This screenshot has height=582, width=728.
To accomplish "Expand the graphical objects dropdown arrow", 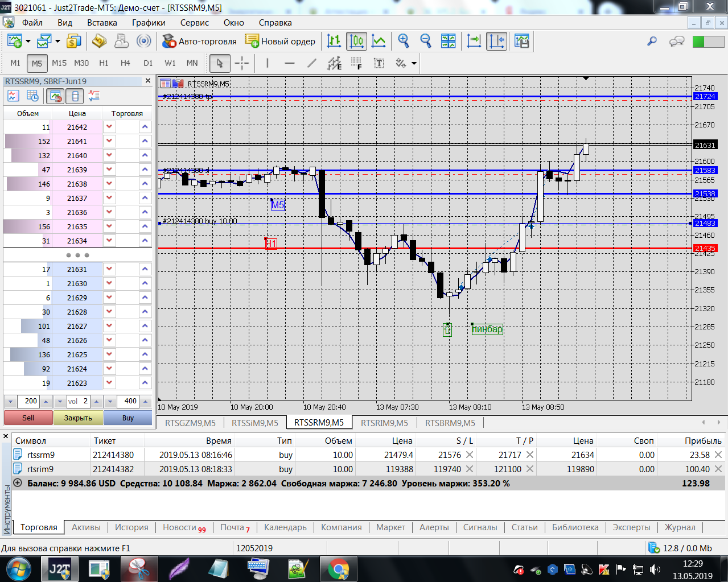I will (x=414, y=63).
